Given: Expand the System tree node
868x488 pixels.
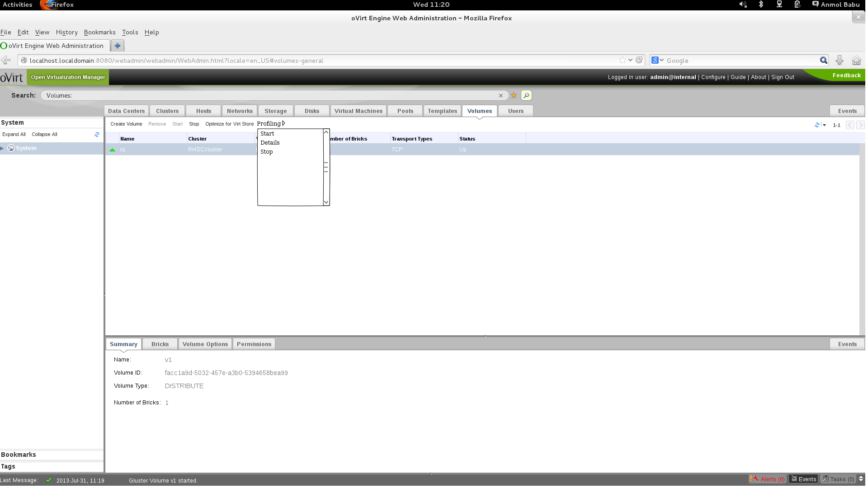Looking at the screenshot, I should pos(2,148).
